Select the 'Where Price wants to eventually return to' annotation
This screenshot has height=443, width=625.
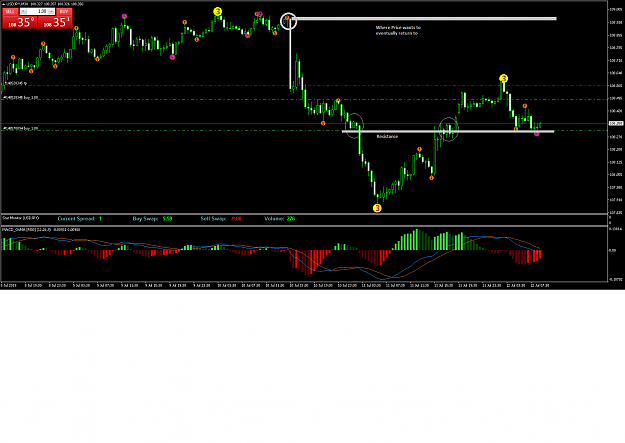click(x=398, y=30)
